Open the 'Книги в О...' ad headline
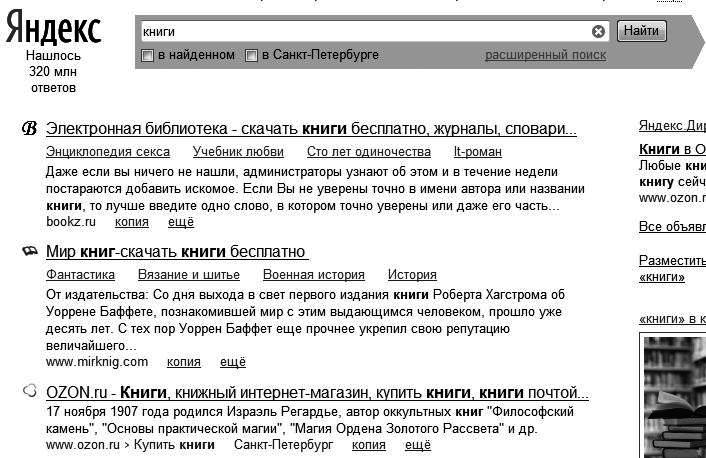 click(x=672, y=149)
